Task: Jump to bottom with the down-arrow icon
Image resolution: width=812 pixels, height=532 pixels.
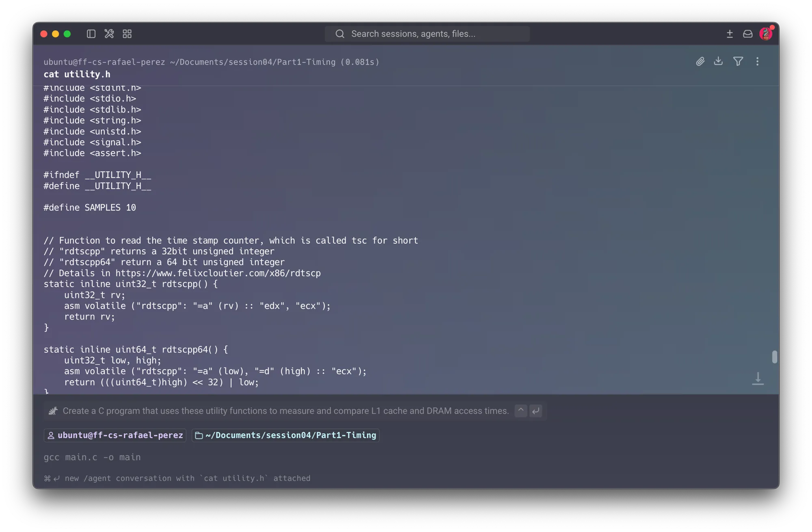Action: (x=758, y=378)
